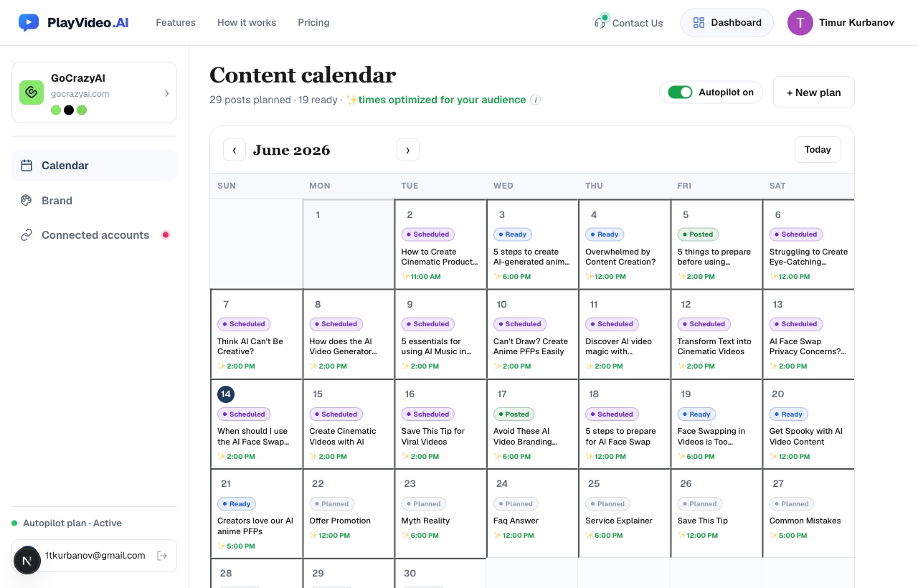
Task: Open Connected accounts in the sidebar
Action: [94, 235]
